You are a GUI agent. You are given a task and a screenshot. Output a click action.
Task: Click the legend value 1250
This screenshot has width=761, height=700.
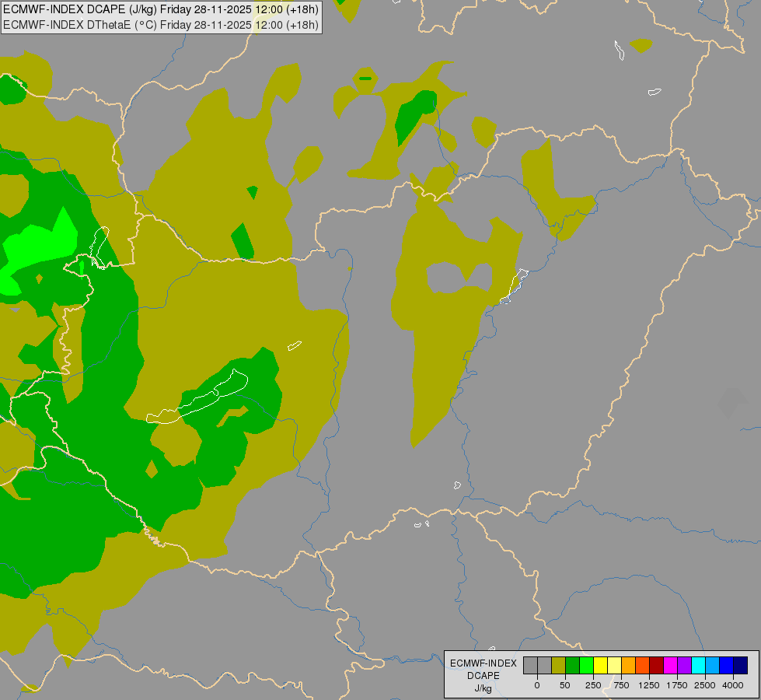pos(649,685)
